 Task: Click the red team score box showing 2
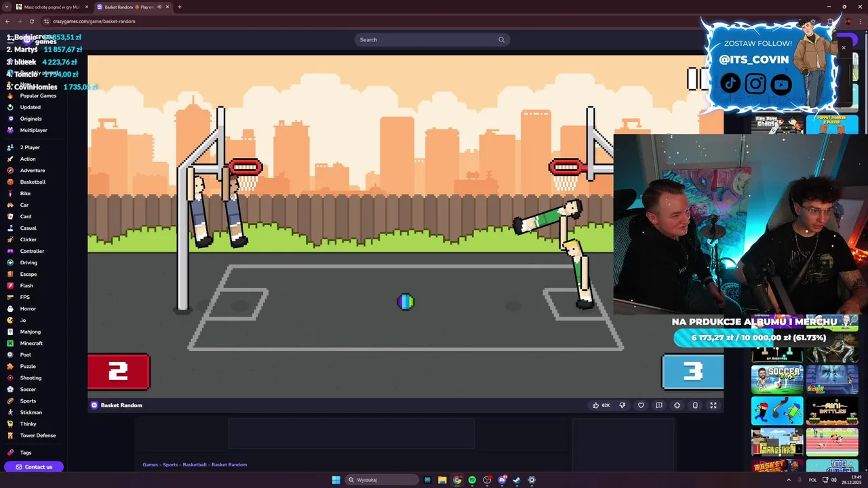(119, 371)
